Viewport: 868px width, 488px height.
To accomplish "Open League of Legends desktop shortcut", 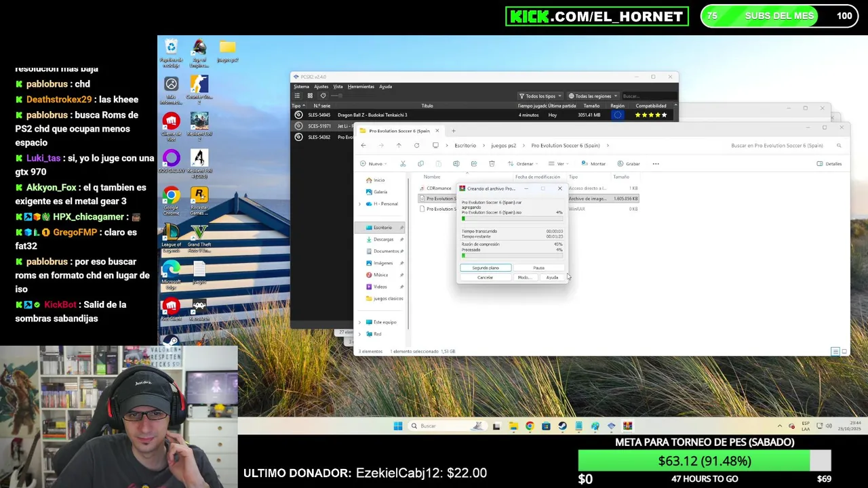I will click(x=171, y=238).
